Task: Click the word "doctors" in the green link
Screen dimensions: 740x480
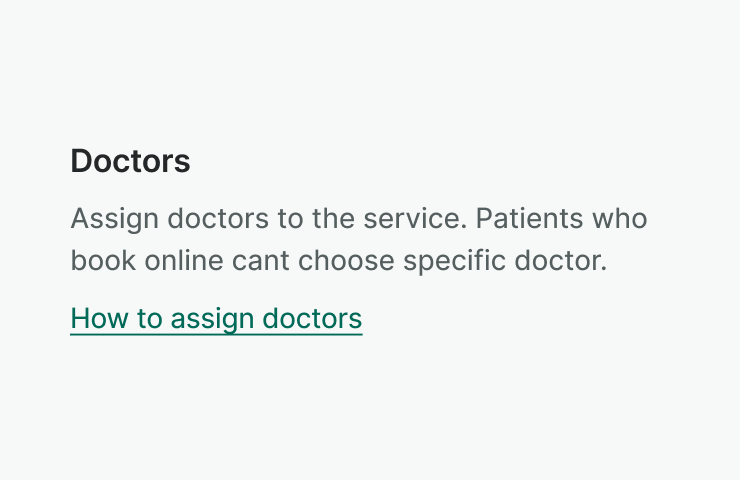Action: (311, 319)
